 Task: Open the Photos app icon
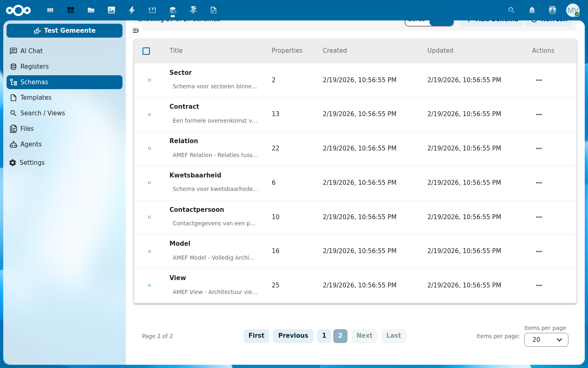pyautogui.click(x=111, y=10)
